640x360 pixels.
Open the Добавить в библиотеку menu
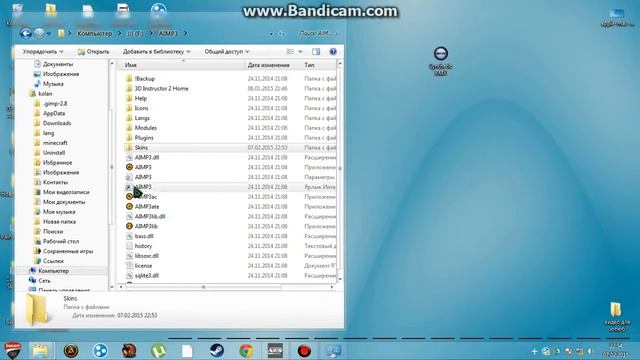[x=157, y=52]
